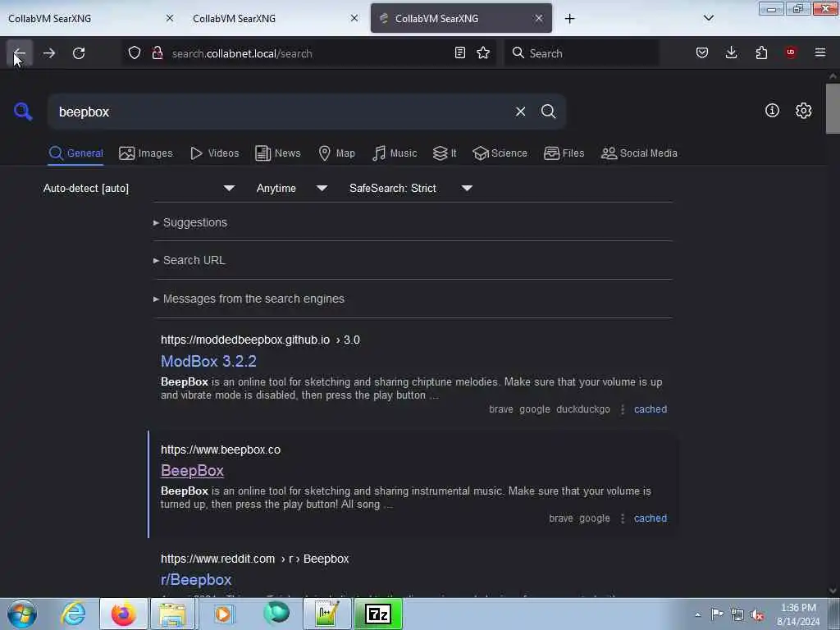Open more options dots for ModBox result

tap(622, 409)
